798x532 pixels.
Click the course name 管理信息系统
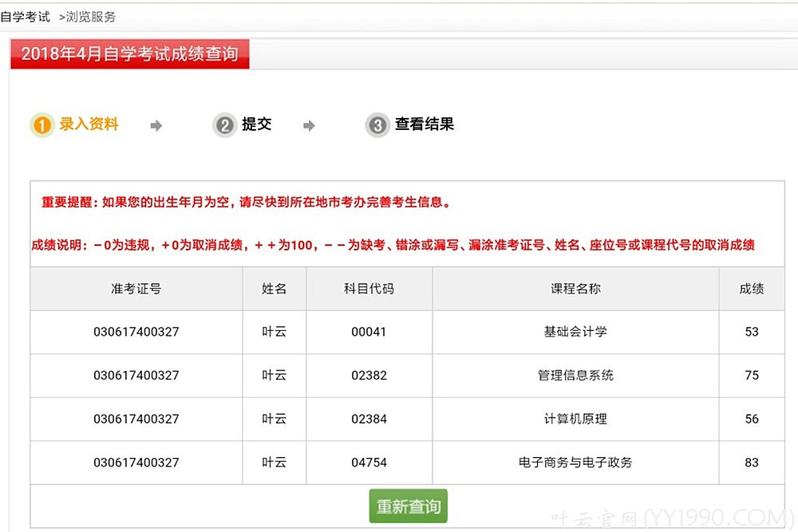575,376
